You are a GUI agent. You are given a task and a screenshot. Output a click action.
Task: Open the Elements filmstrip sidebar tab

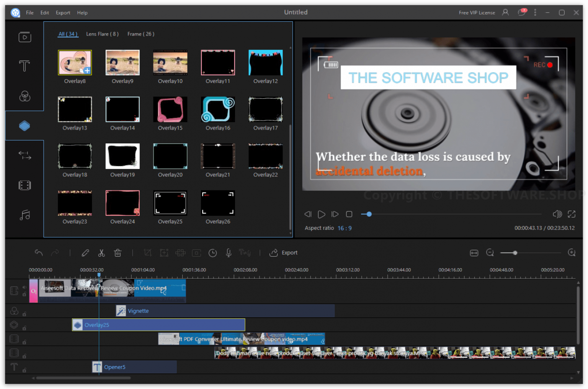24,186
